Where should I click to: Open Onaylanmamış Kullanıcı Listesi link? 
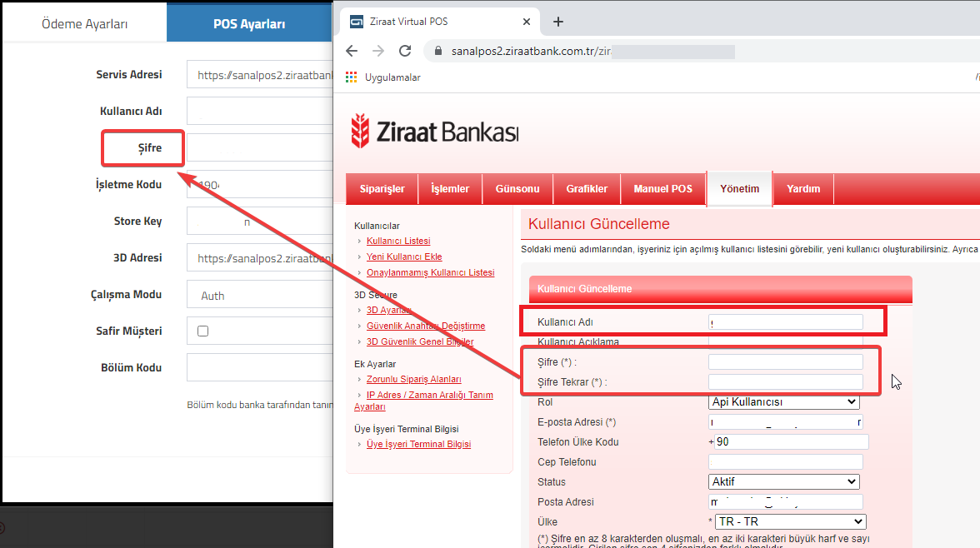point(430,272)
